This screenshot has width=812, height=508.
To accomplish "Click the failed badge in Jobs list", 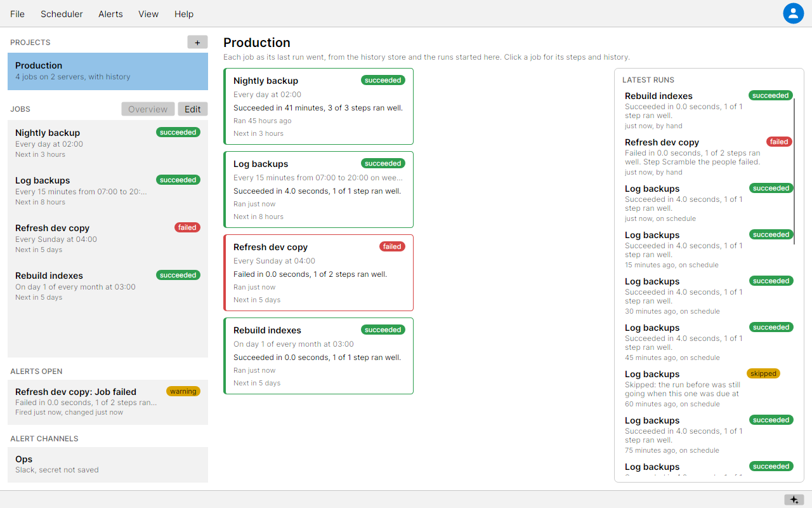I will pos(187,227).
